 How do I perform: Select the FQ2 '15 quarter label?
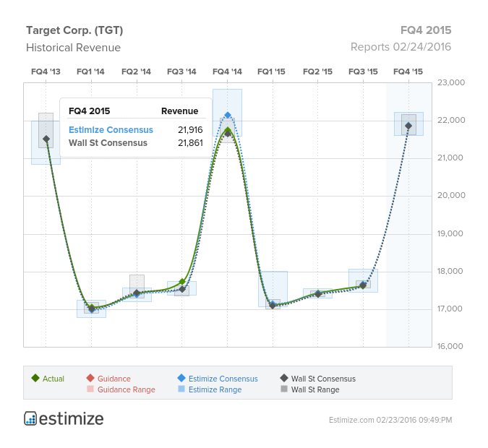pos(318,72)
